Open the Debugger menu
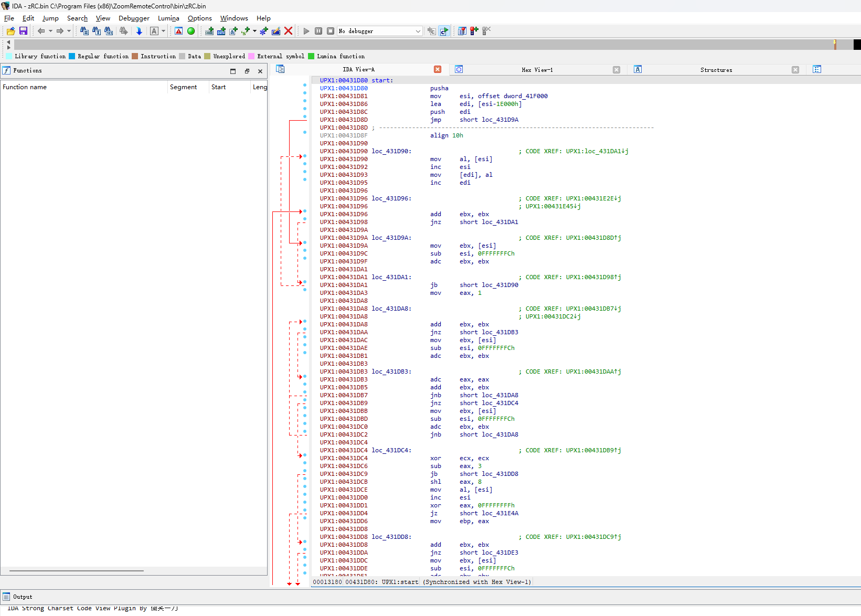 coord(134,18)
